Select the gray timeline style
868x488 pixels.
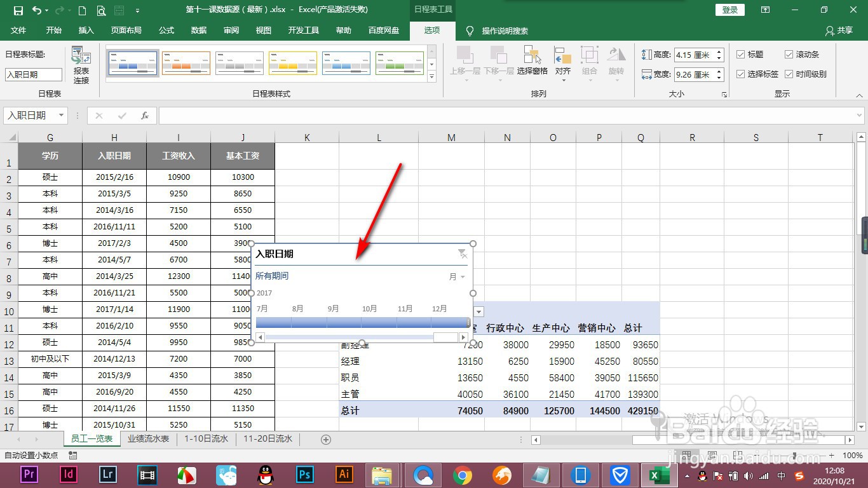pos(240,64)
